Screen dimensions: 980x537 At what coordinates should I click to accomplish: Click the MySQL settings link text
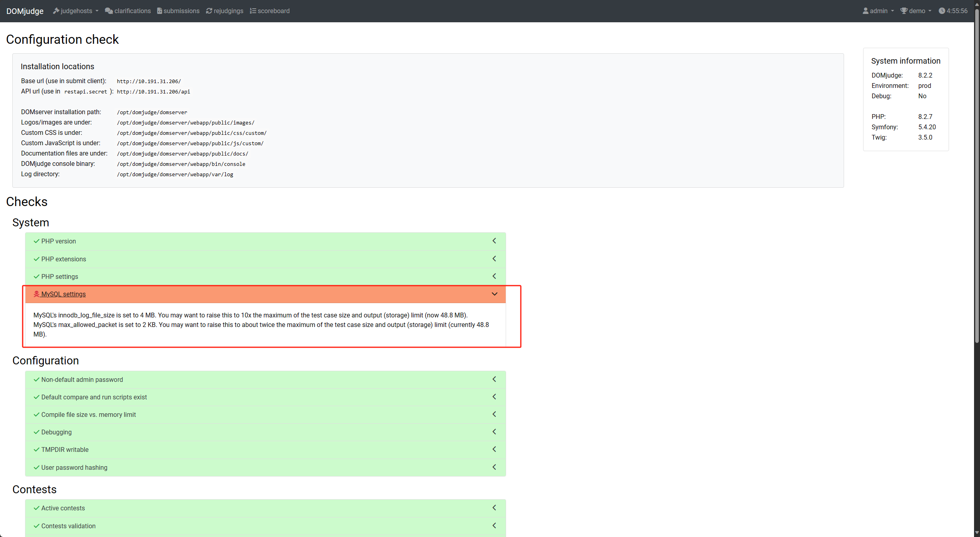tap(63, 294)
